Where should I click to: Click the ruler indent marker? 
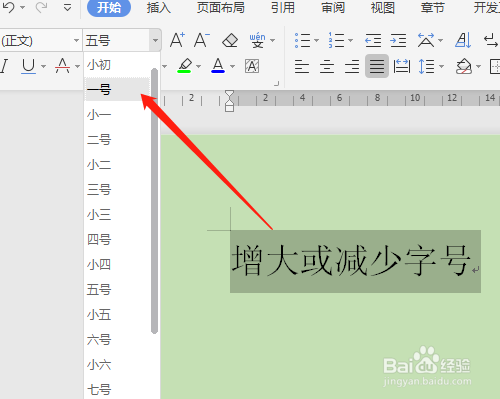229,101
